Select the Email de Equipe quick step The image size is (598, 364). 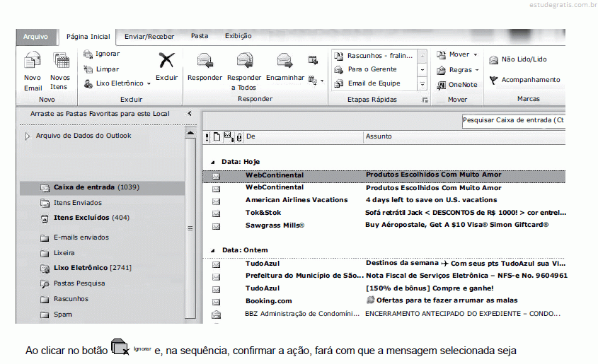(x=367, y=83)
